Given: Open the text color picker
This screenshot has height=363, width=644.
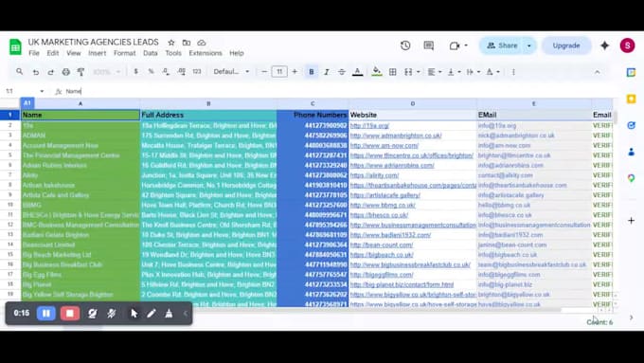Looking at the screenshot, I should 357,72.
